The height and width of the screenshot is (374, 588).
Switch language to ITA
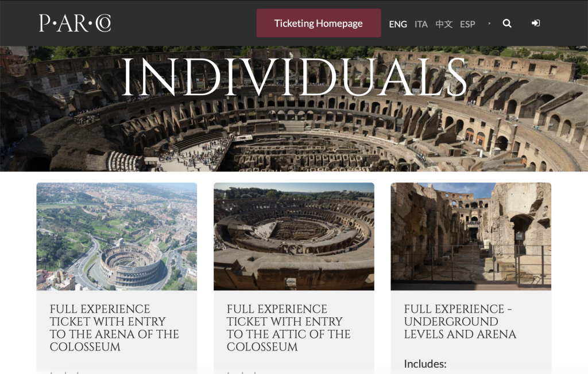pos(421,24)
